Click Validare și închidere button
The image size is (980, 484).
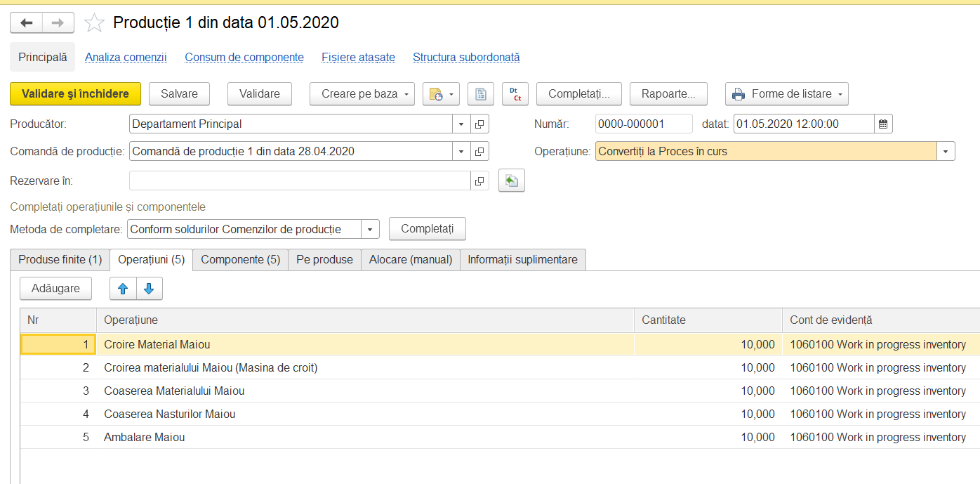click(75, 93)
